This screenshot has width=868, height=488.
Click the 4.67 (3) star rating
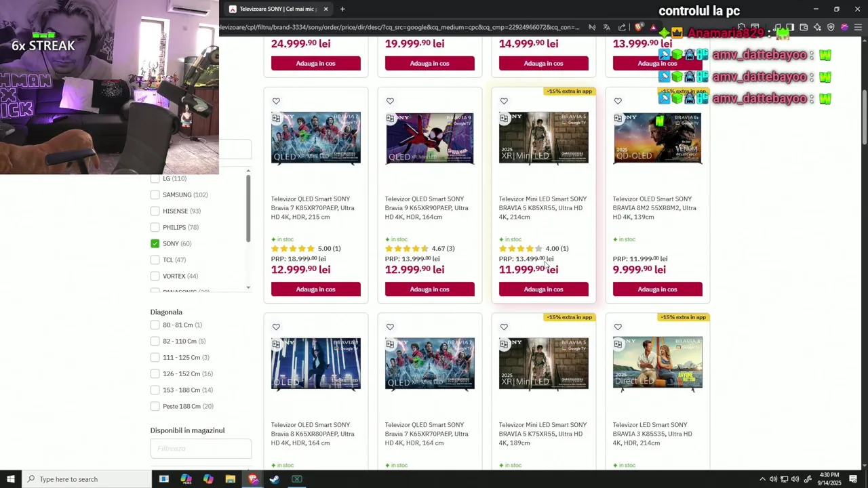coord(420,249)
